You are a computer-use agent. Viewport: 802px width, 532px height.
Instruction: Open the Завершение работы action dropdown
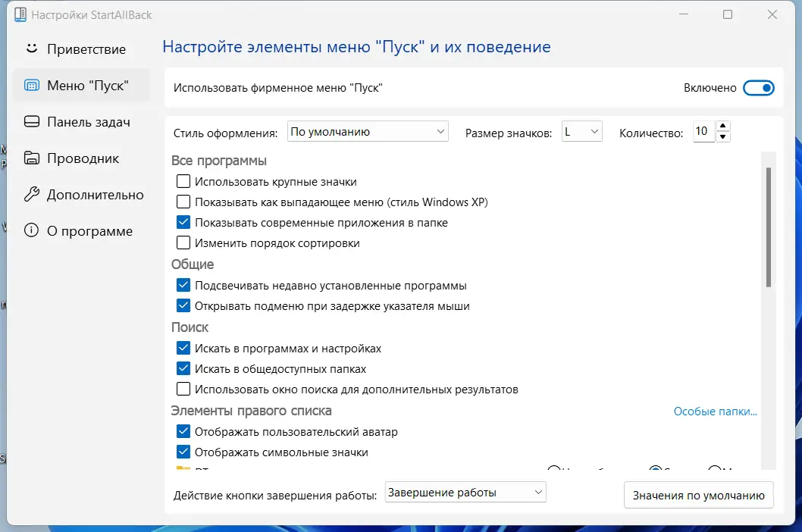[x=465, y=492]
